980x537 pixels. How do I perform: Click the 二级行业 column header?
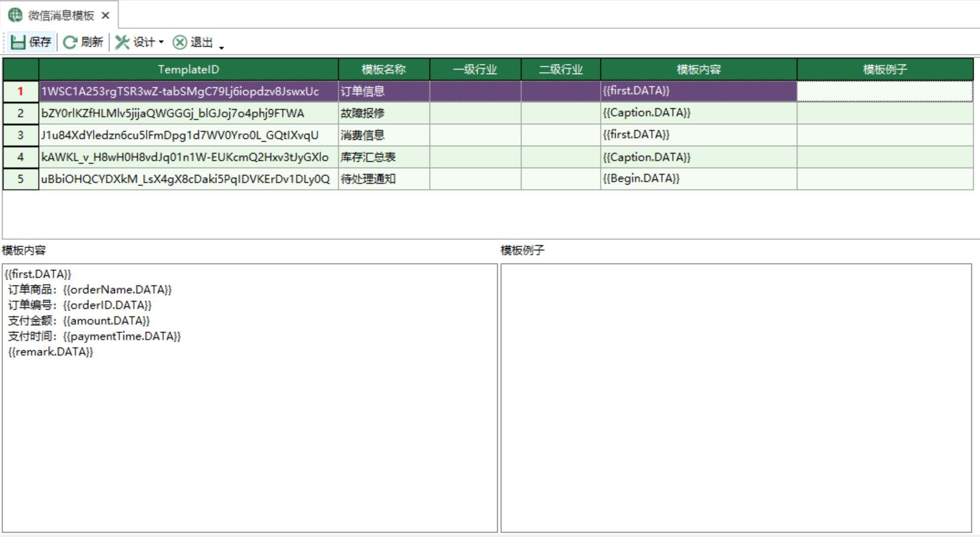coord(561,69)
